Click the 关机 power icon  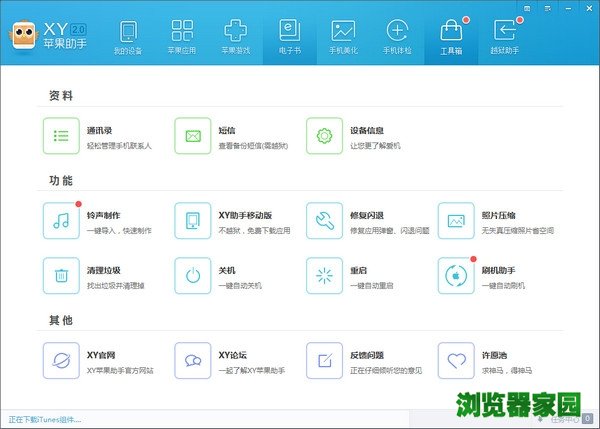coord(193,276)
